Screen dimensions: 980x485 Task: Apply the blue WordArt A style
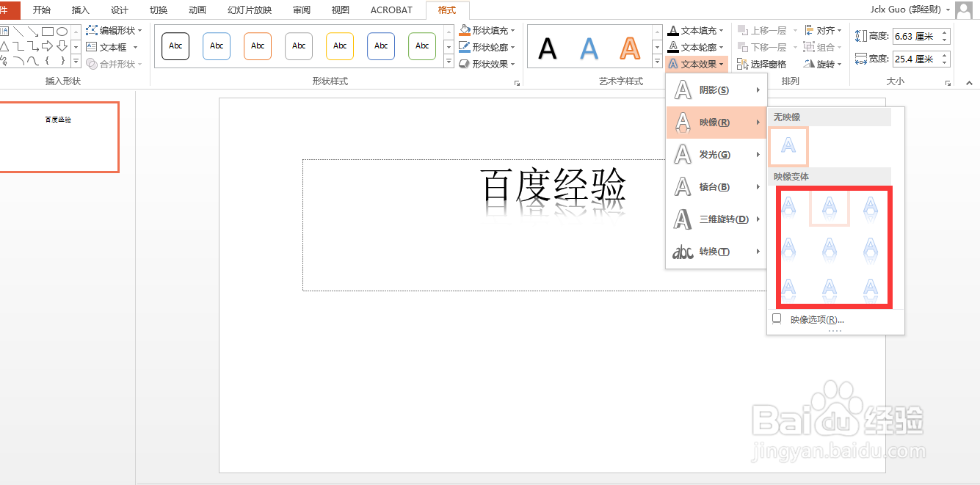[x=589, y=48]
